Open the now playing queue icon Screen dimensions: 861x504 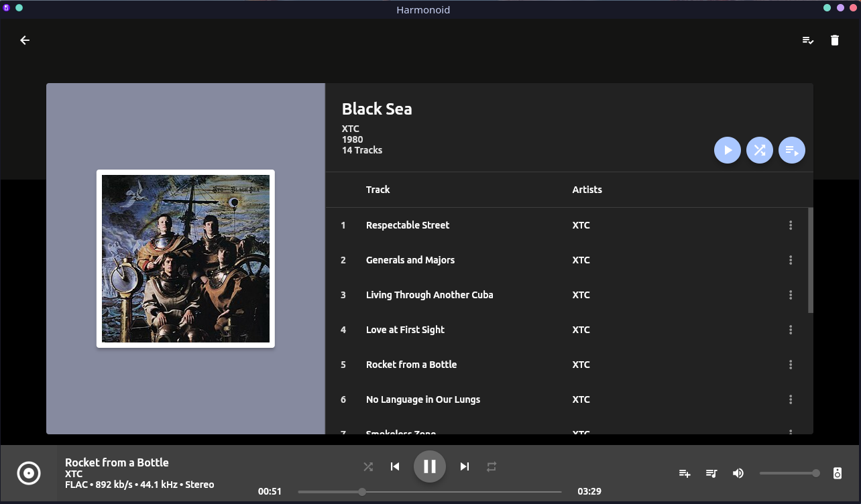tap(711, 473)
